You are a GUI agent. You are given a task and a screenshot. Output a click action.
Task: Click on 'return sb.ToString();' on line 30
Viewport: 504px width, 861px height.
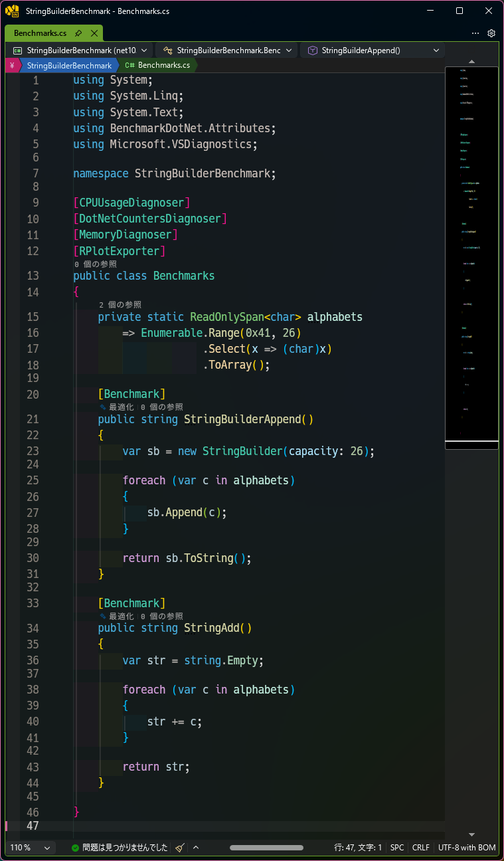point(187,559)
